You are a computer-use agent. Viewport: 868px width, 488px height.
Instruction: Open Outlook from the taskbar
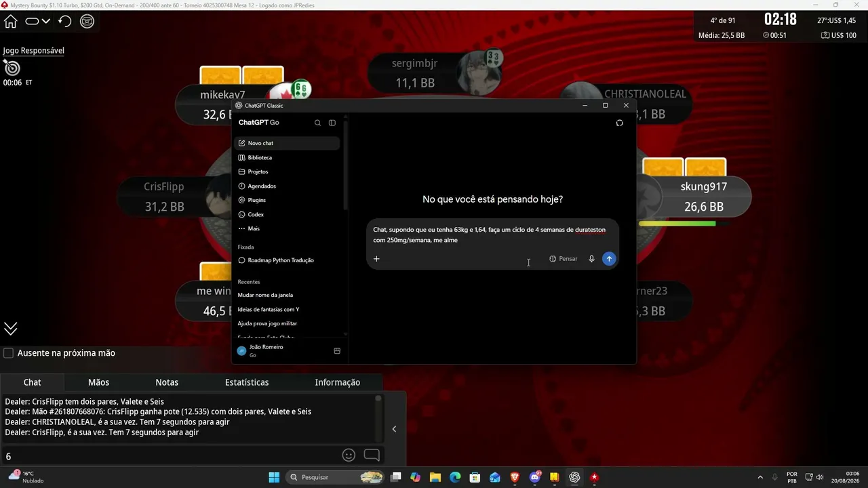[x=495, y=477]
